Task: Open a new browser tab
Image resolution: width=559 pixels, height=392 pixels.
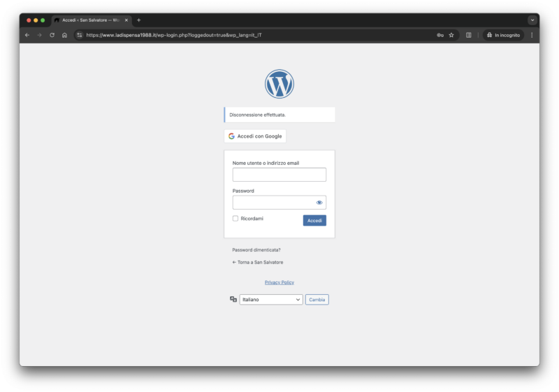Action: (x=138, y=20)
